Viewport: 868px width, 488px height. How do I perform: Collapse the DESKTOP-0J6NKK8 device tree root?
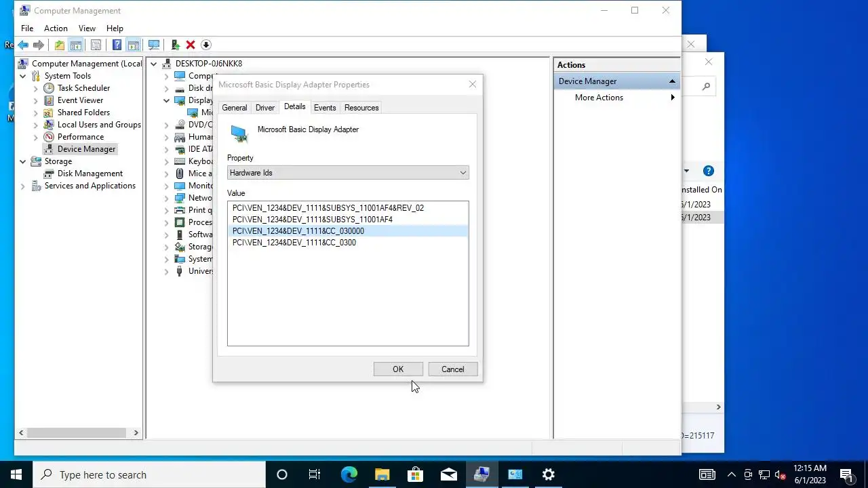[154, 64]
